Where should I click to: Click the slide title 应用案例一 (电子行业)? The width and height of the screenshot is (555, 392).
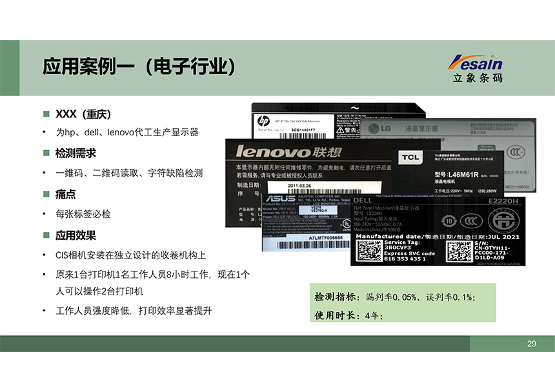[138, 66]
